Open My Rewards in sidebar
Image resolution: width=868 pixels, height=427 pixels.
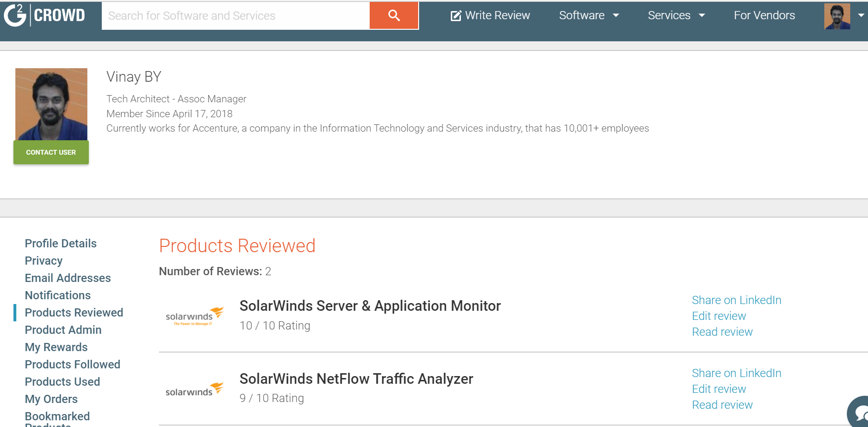pyautogui.click(x=56, y=347)
